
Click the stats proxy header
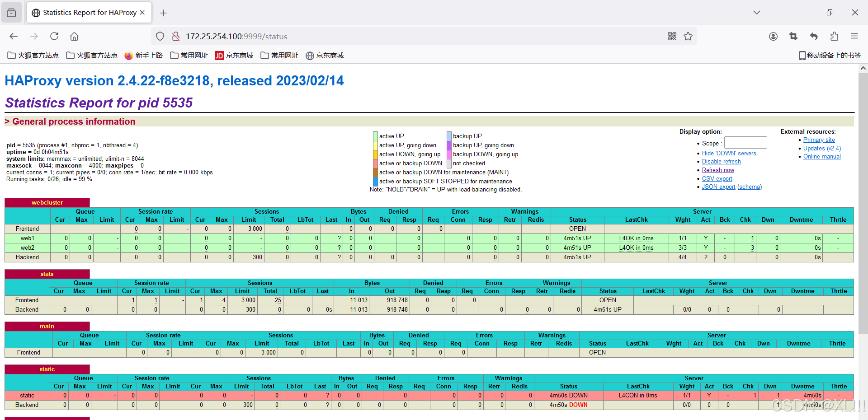tap(47, 274)
